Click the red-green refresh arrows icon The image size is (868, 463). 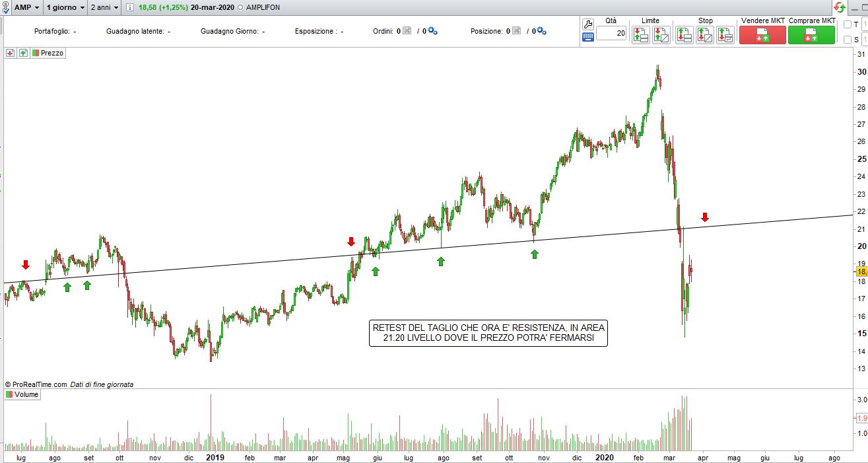pyautogui.click(x=840, y=7)
